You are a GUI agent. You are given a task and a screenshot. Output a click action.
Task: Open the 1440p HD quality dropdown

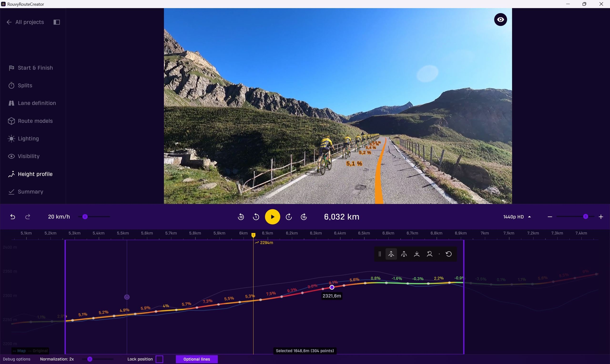517,217
